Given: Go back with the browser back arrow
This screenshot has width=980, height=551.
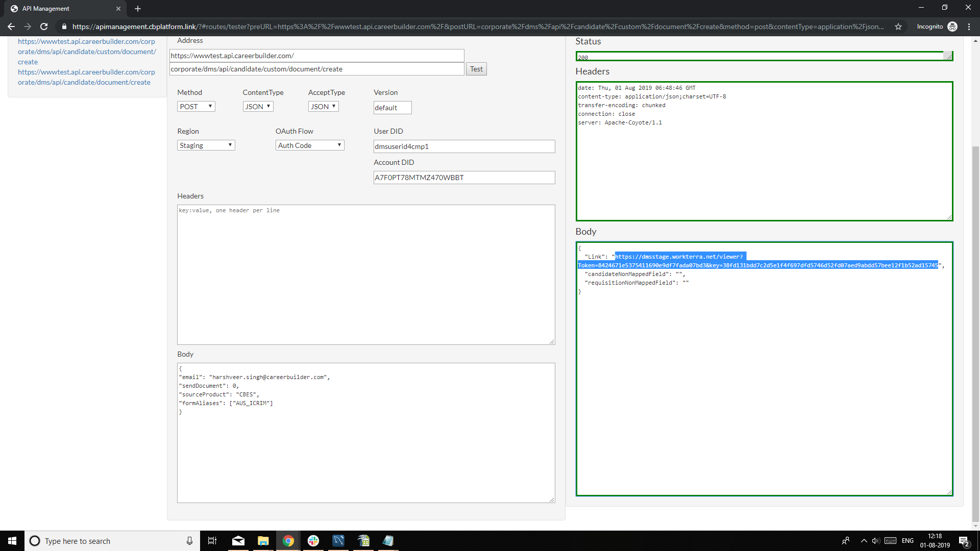Looking at the screenshot, I should [11, 27].
